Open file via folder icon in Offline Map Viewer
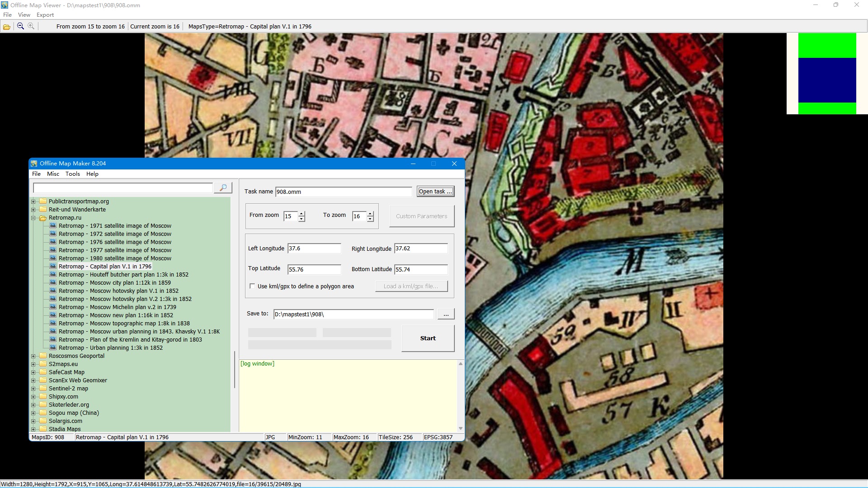868x488 pixels. tap(7, 27)
